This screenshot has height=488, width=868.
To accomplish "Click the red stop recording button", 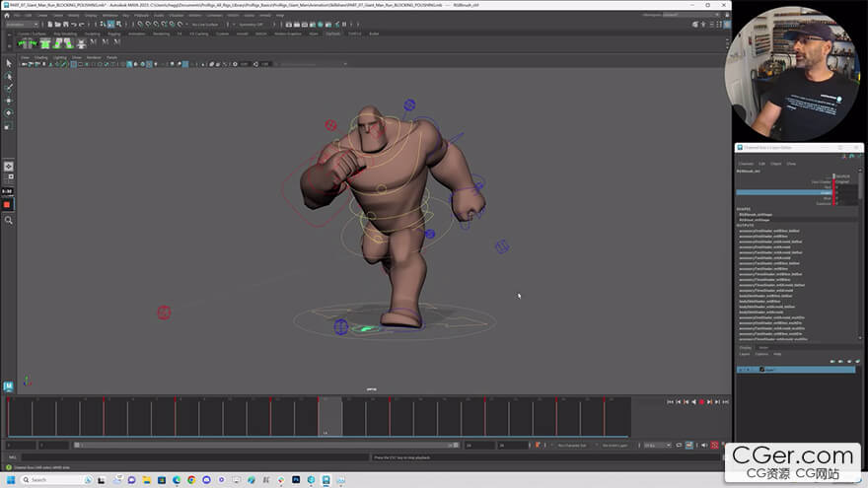I will [7, 205].
